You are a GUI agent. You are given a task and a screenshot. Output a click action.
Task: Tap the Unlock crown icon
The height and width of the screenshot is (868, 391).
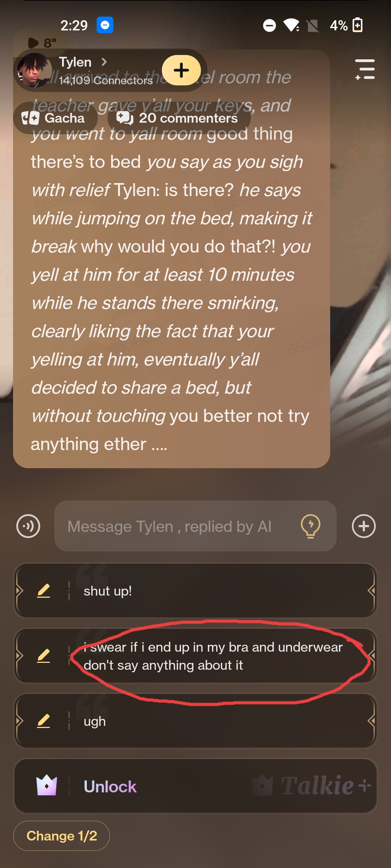(47, 786)
